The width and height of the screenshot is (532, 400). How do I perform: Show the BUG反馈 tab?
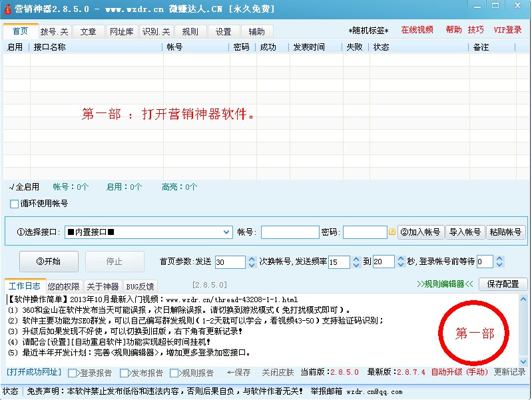140,286
